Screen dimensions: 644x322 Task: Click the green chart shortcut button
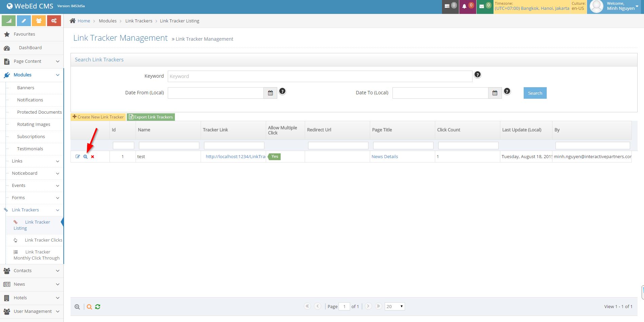8,21
